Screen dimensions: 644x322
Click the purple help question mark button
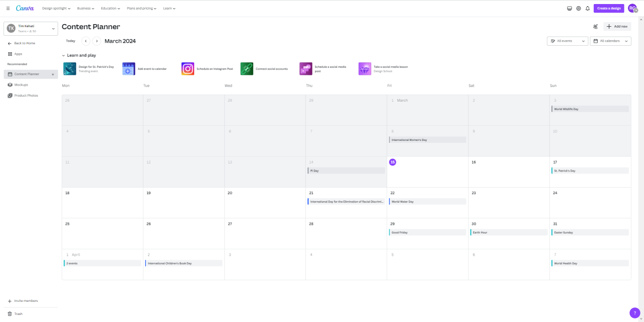(635, 313)
